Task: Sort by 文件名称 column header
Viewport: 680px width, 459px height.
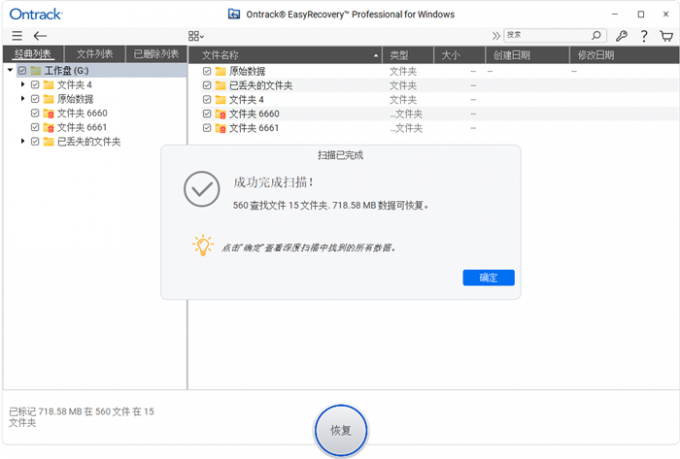Action: click(285, 55)
